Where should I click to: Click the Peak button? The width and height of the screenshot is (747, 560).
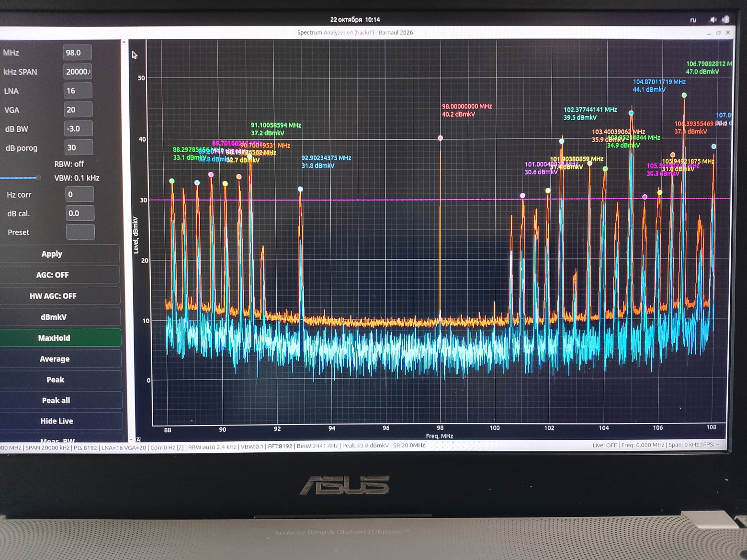pyautogui.click(x=61, y=380)
